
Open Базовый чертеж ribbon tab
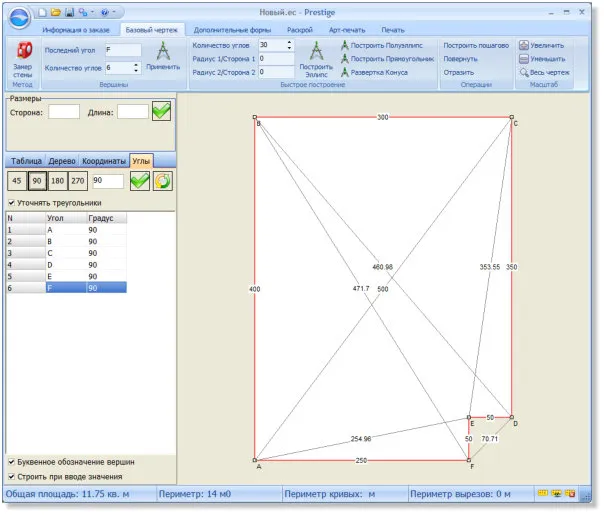tap(152, 30)
